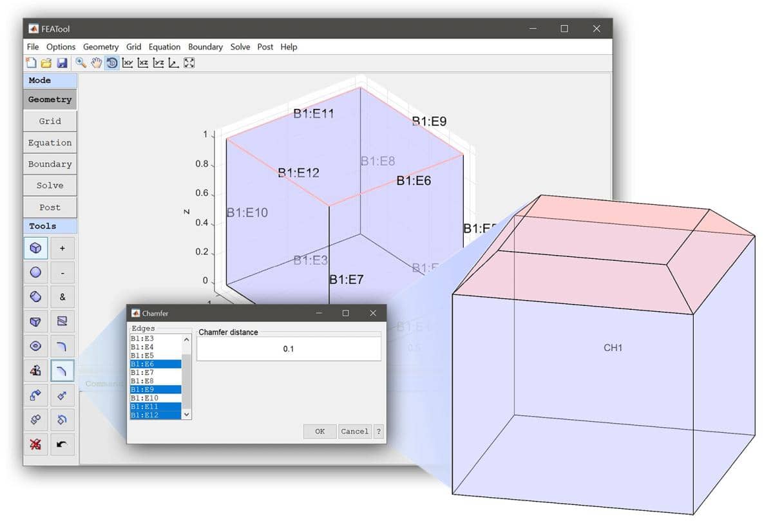Click the red delete geometry tool
The height and width of the screenshot is (532, 773).
pos(36,444)
